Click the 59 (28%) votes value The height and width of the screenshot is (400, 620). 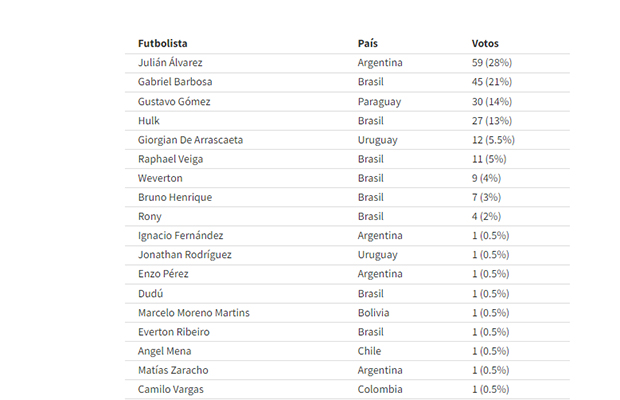pos(492,63)
